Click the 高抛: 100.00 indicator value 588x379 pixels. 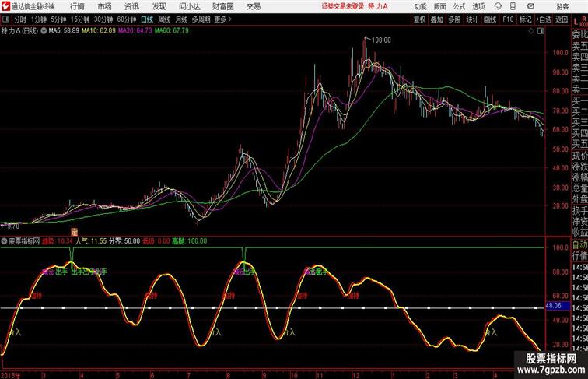coord(190,241)
